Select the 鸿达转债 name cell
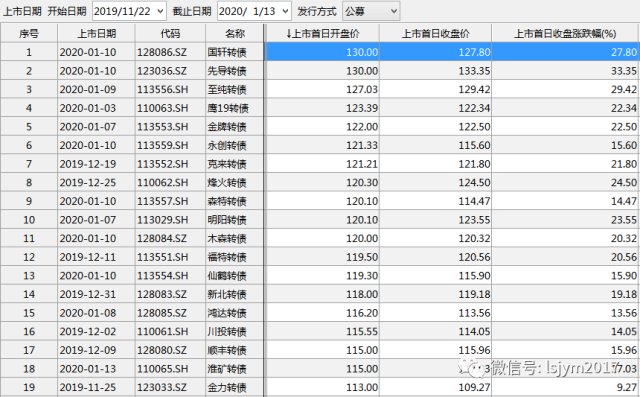 (235, 313)
